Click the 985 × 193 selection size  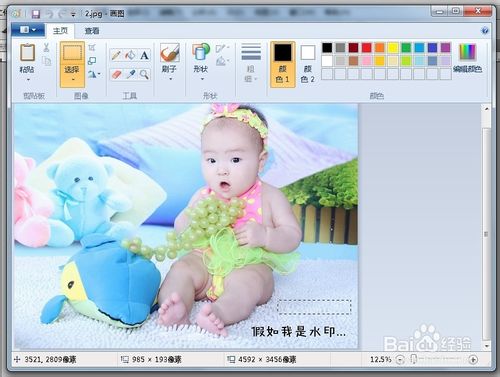pyautogui.click(x=157, y=359)
